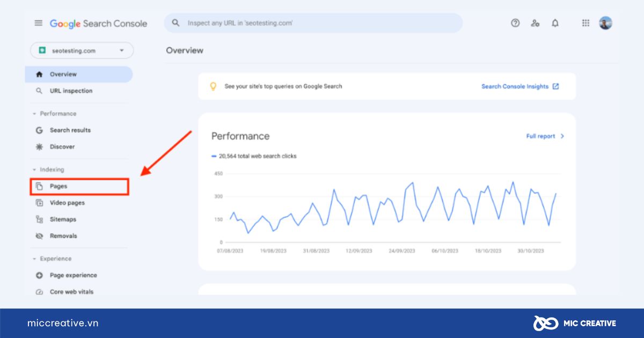This screenshot has width=644, height=338.
Task: Click the Video pages icon
Action: click(x=39, y=203)
